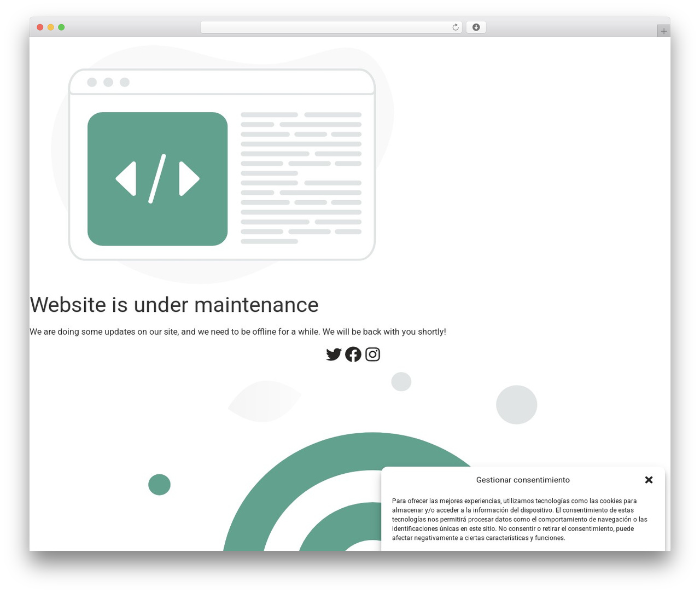Click the code window maintenance illustration
The height and width of the screenshot is (593, 700).
tap(222, 164)
